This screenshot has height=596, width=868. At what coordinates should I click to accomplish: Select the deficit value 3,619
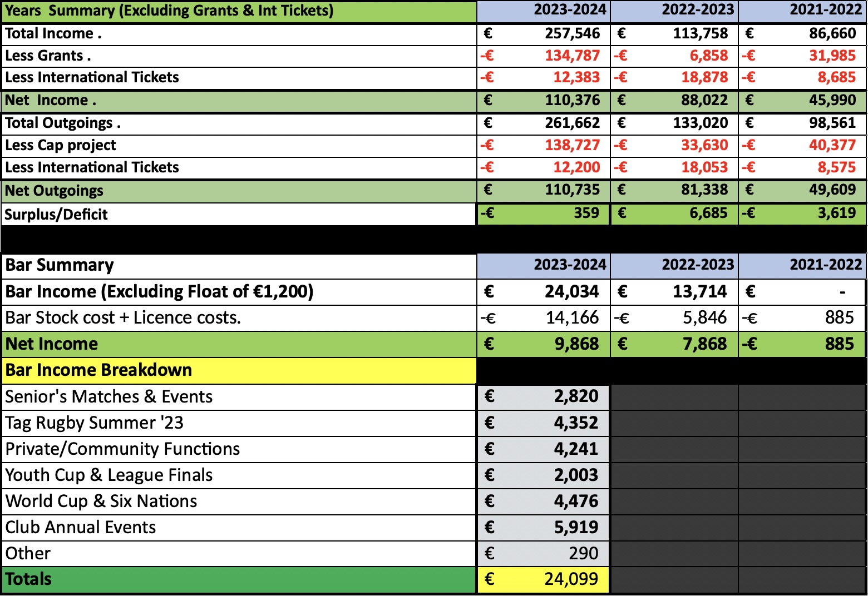coord(837,213)
